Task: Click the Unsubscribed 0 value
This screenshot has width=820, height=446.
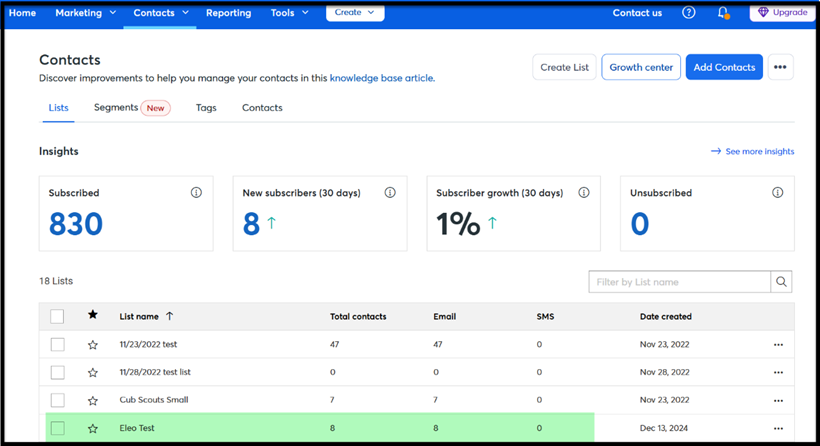Action: click(640, 224)
